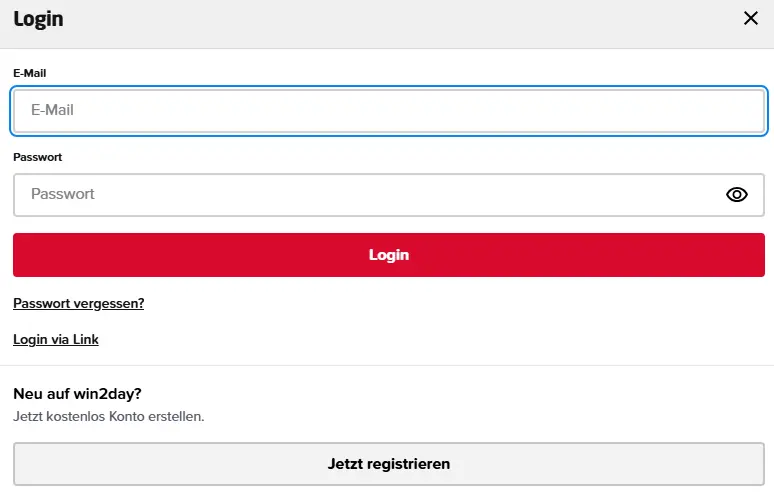Start creating a new win2day account
This screenshot has width=774, height=499.
click(389, 464)
